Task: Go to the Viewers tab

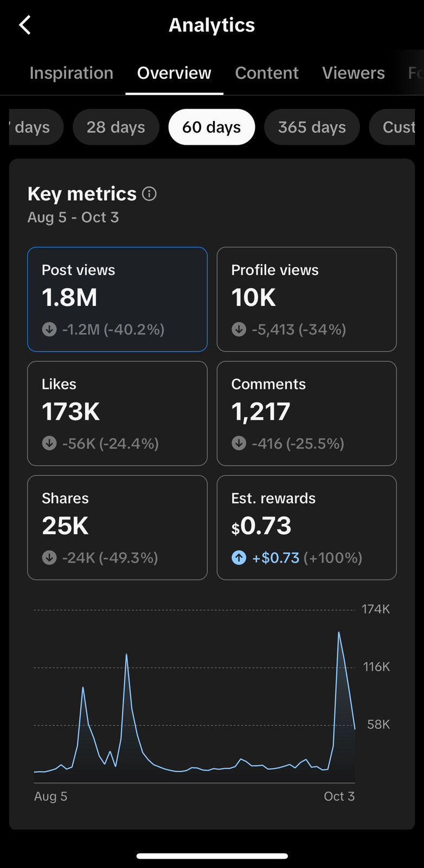Action: click(354, 73)
